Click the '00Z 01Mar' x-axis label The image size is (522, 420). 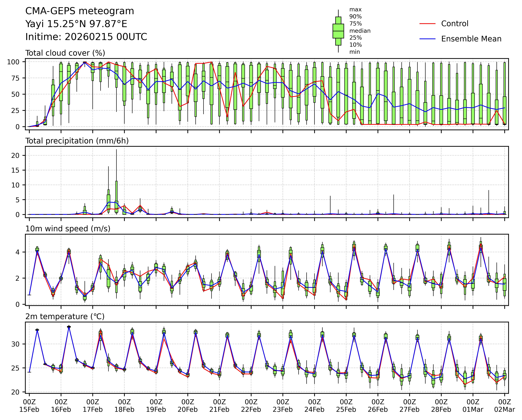tap(473, 406)
